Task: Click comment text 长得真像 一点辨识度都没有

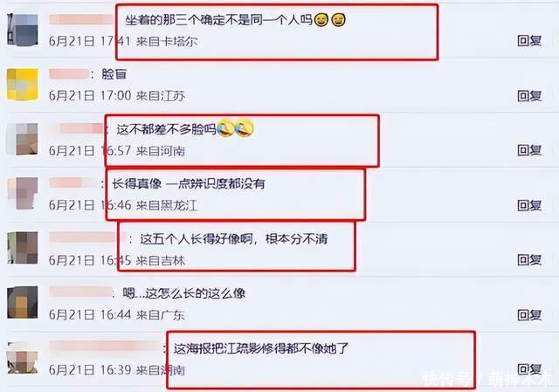Action: click(189, 184)
